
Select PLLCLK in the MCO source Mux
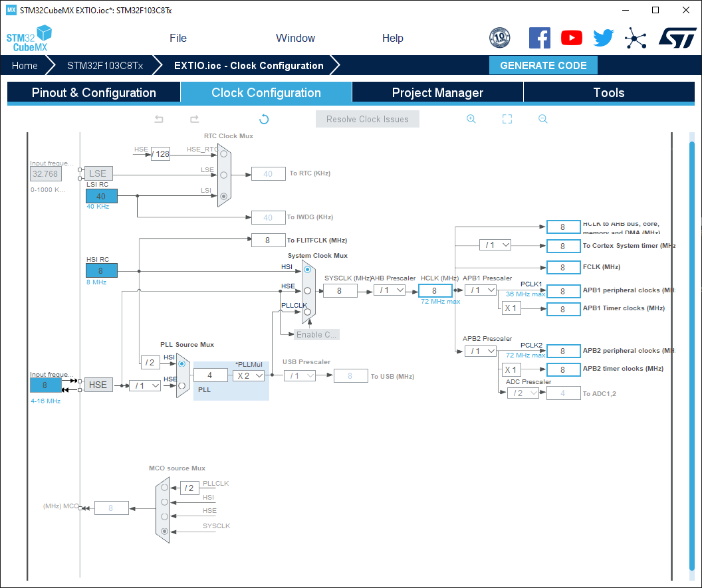164,488
